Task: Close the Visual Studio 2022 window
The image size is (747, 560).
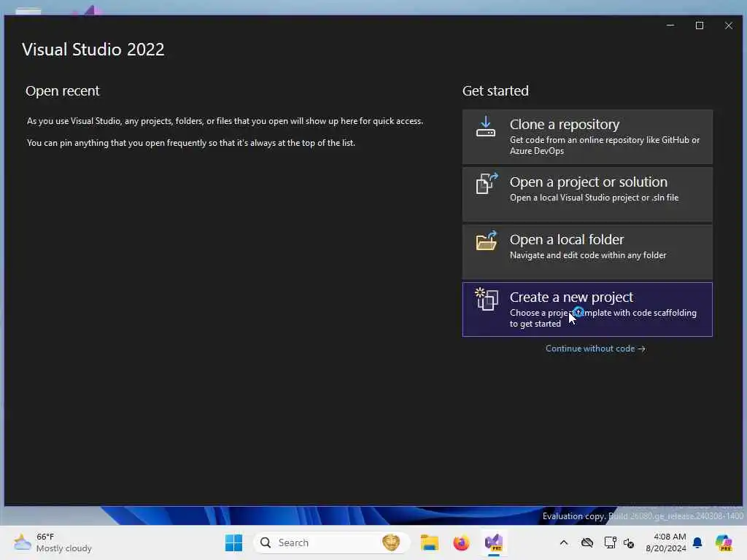Action: [x=729, y=26]
